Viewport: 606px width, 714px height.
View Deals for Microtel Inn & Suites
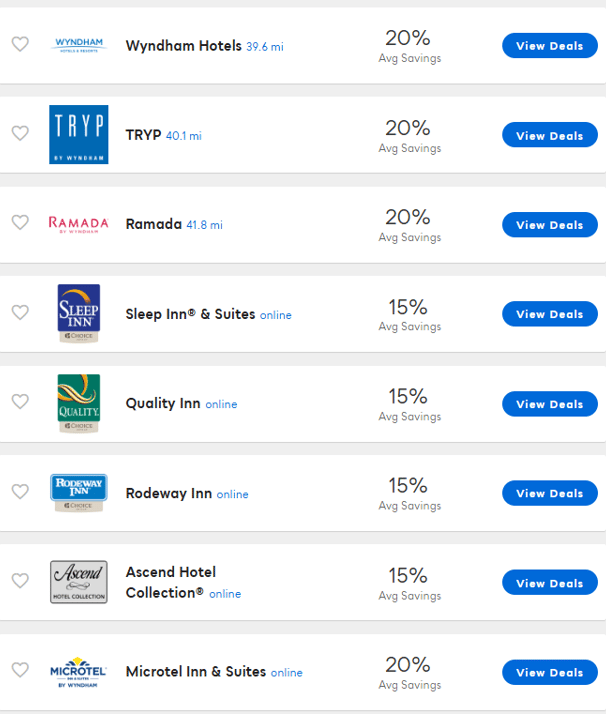tap(549, 673)
